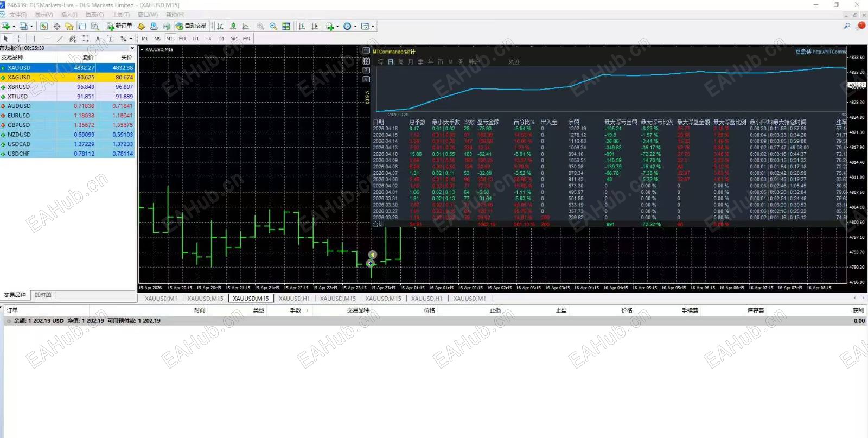Open the search magnifier in the toolbar
868x438 pixels.
point(847,26)
